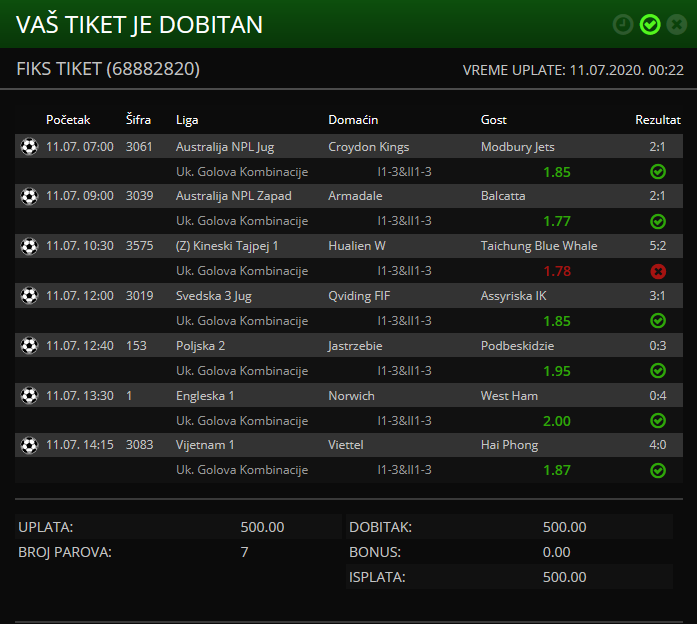The width and height of the screenshot is (697, 624).
Task: Click the Rezultat column header
Action: [657, 120]
